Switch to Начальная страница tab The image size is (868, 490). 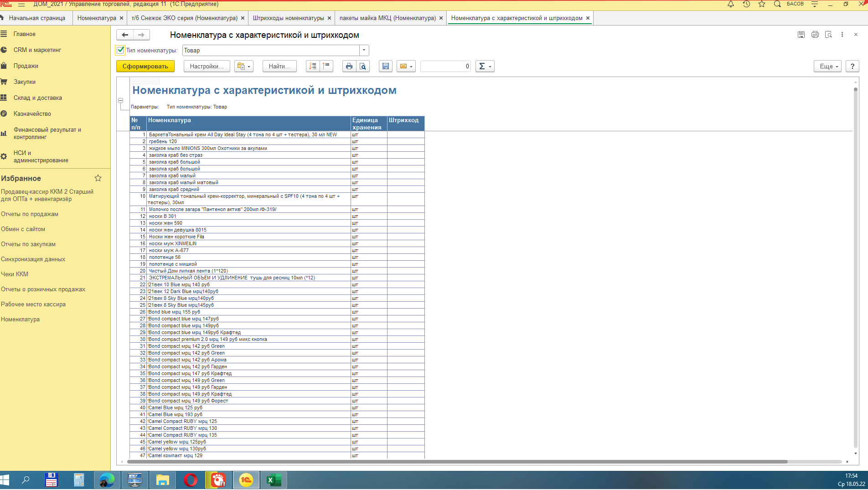coord(37,18)
